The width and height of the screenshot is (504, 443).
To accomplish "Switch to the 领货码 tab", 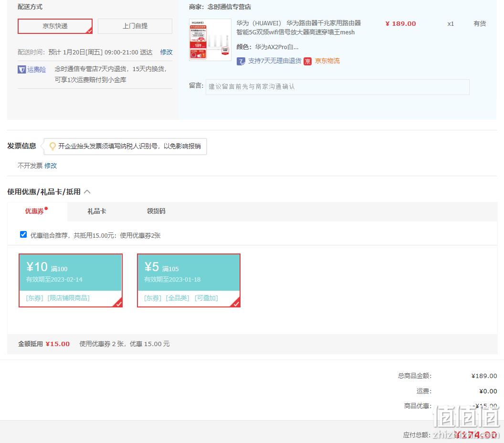I will click(156, 211).
